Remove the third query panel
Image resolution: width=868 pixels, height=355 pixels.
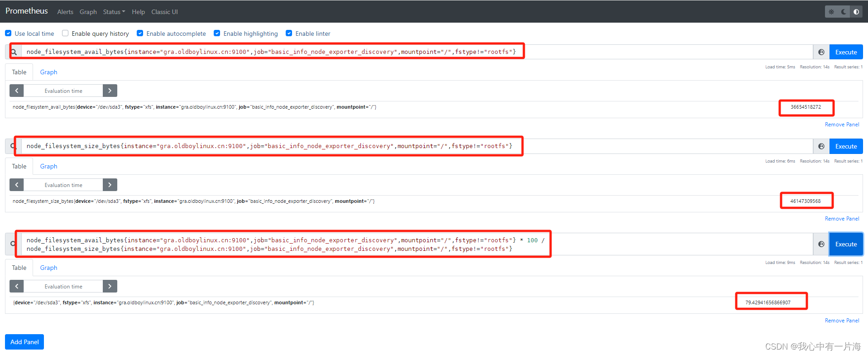pyautogui.click(x=842, y=321)
